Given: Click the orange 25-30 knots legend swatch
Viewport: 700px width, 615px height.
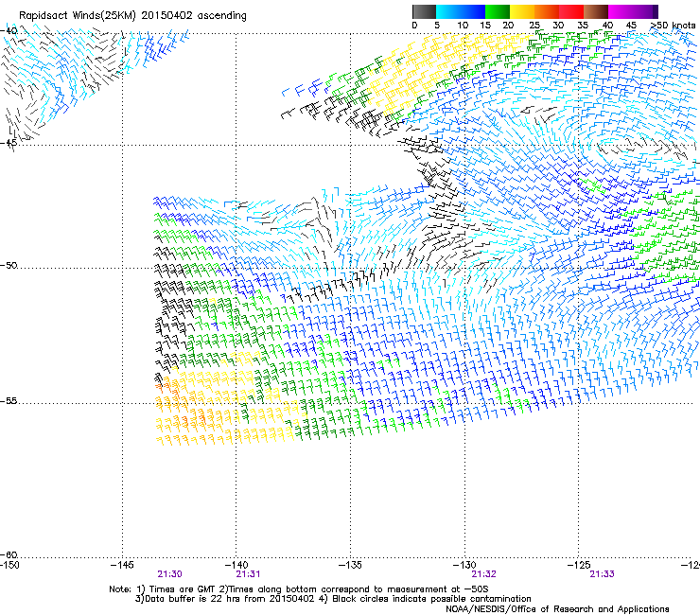Looking at the screenshot, I should (547, 11).
